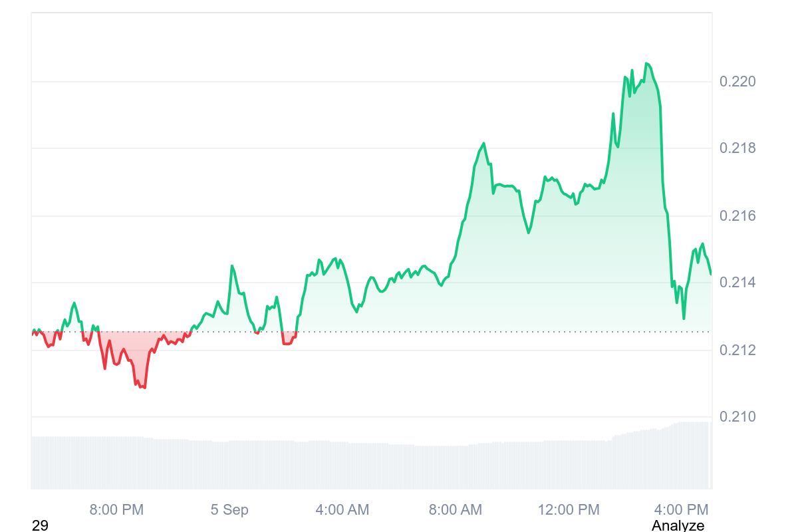Click the Analyze button
This screenshot has height=532, width=798.
pos(678,525)
